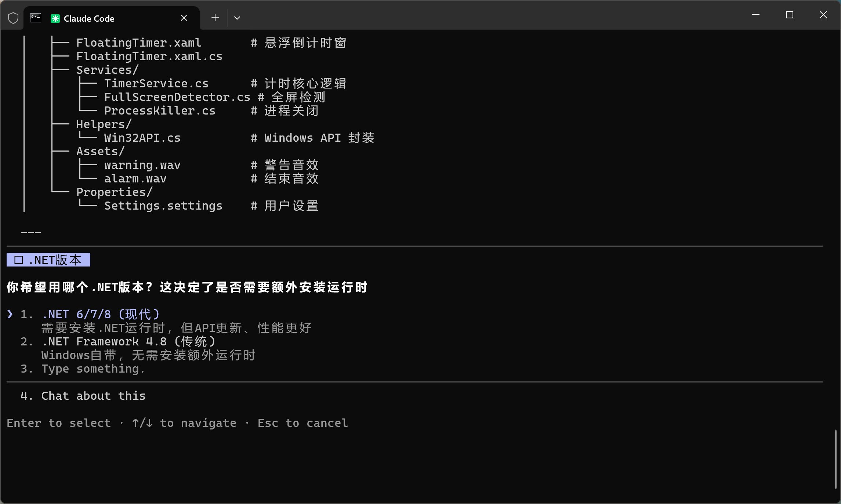The image size is (841, 504).
Task: Click the selection arrow beside option 1
Action: [x=10, y=314]
